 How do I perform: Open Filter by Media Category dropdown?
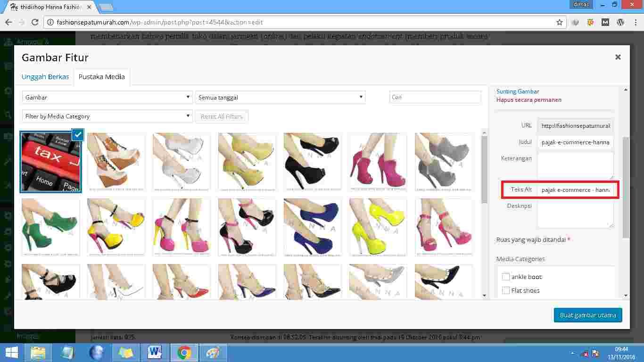tap(107, 116)
